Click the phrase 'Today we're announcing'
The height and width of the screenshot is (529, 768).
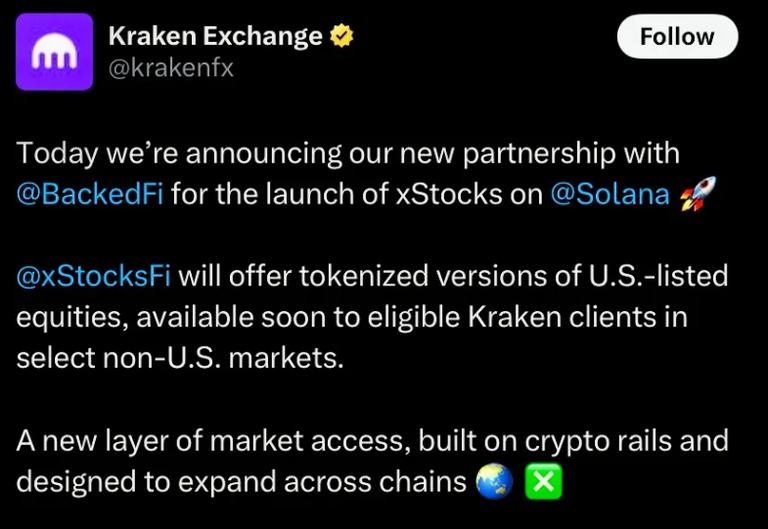[x=179, y=153]
